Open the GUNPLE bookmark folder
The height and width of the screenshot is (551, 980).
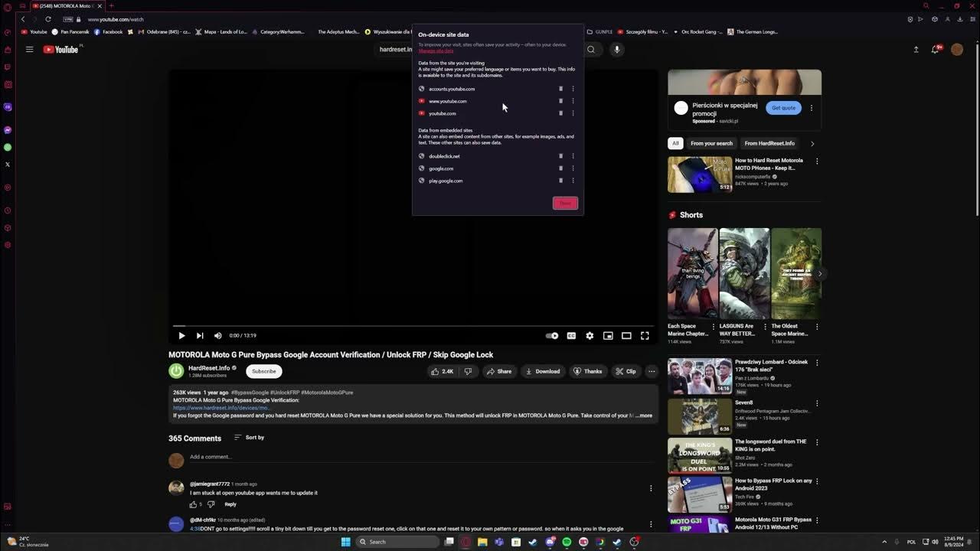tap(599, 32)
